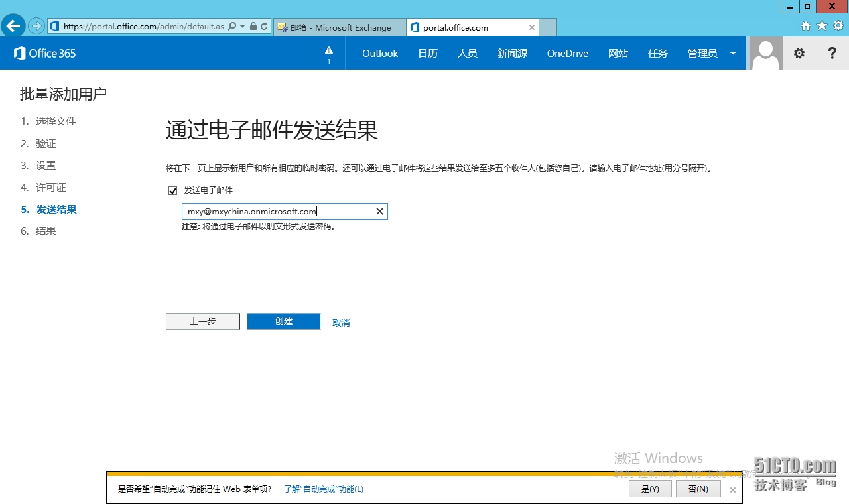This screenshot has height=504, width=849.
Task: Click inside the email address input field
Action: tap(279, 211)
